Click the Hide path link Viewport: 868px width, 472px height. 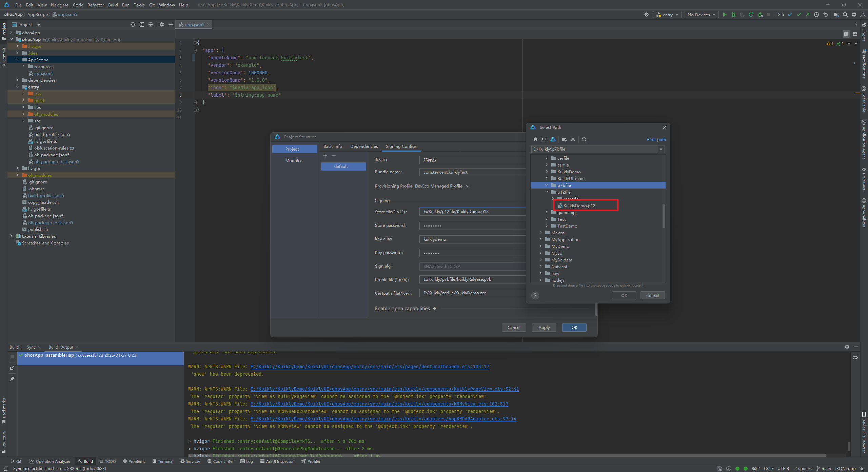656,139
